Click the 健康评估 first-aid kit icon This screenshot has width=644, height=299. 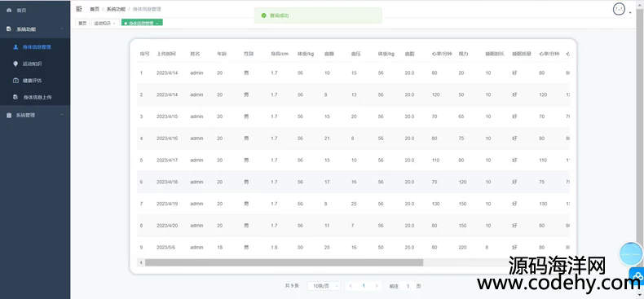(15, 81)
